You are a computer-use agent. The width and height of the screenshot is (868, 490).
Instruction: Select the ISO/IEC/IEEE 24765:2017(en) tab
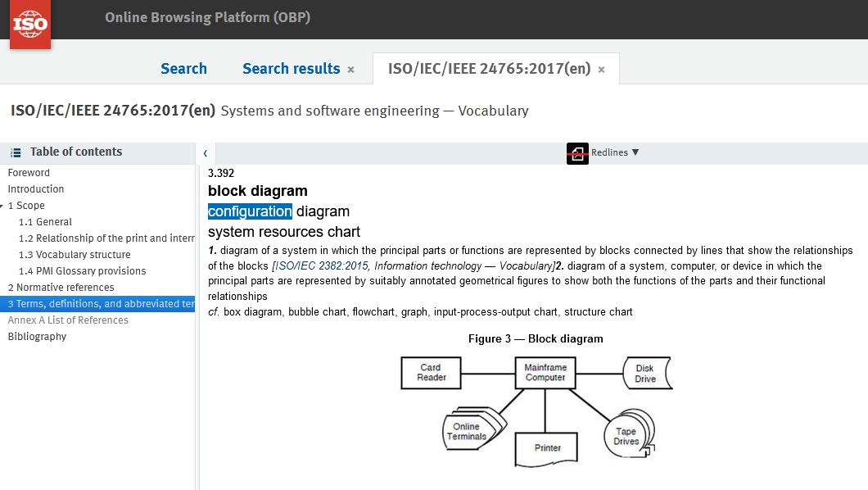coord(490,69)
